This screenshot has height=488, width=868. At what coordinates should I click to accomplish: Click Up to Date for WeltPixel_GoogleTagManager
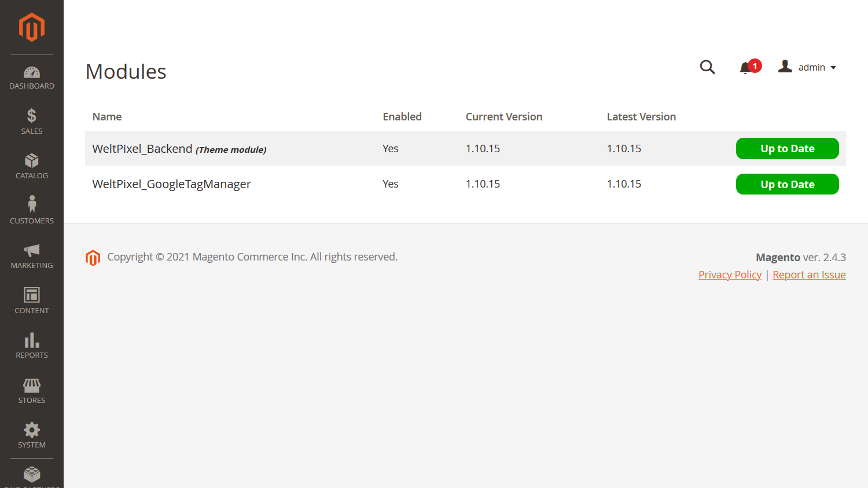[x=787, y=184]
